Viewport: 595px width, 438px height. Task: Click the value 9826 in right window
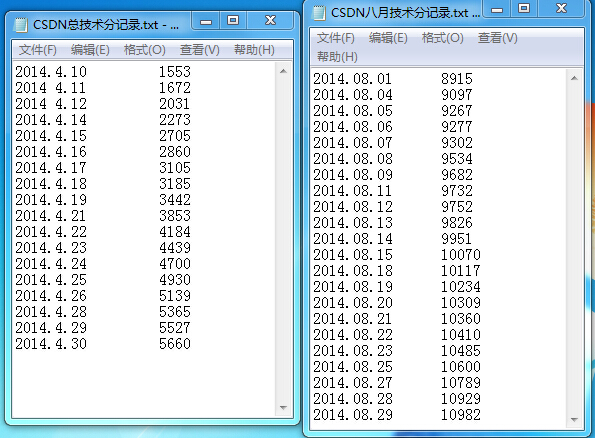pos(456,222)
